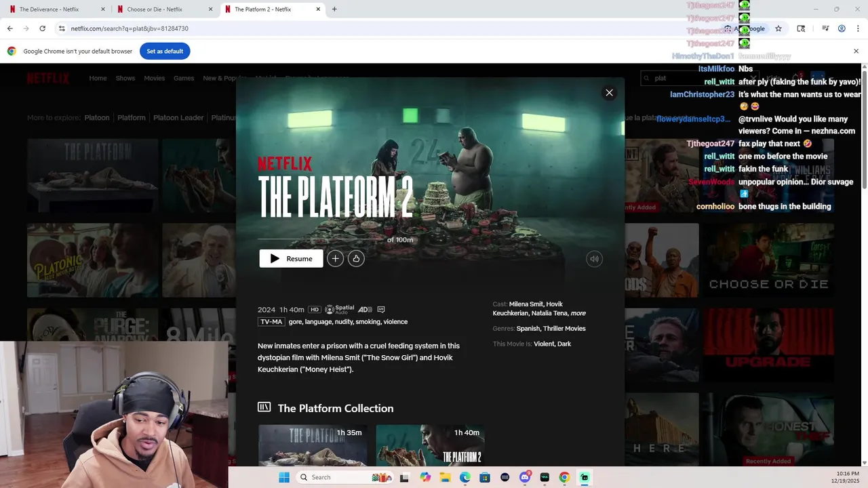Screen dimensions: 868x488
Task: Toggle the trailer sound speaker icon
Action: click(594, 258)
